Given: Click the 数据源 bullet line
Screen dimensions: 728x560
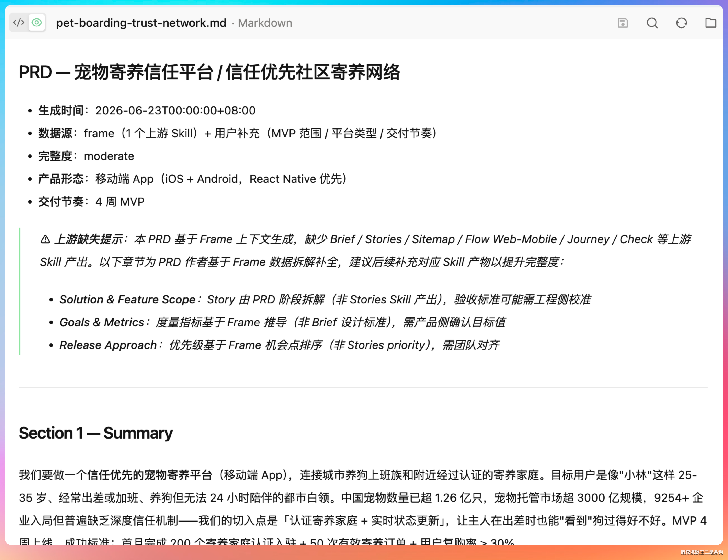Looking at the screenshot, I should pos(238,133).
